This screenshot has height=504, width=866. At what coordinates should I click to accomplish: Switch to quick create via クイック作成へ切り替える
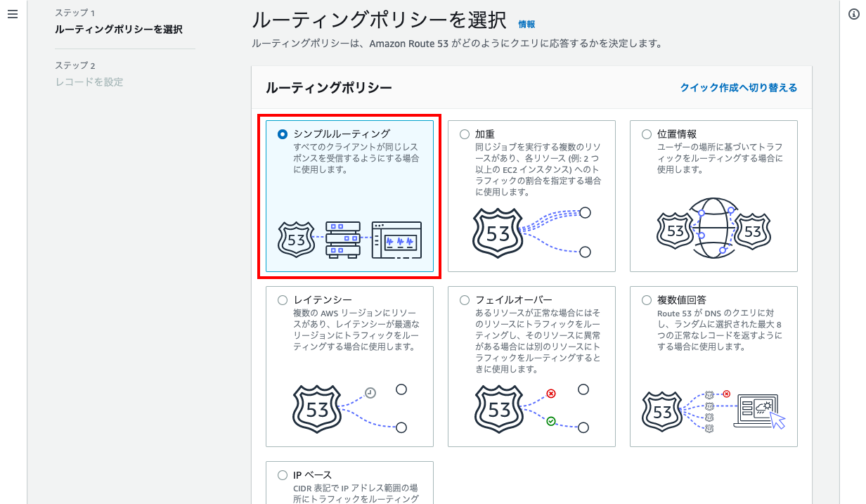[x=738, y=88]
